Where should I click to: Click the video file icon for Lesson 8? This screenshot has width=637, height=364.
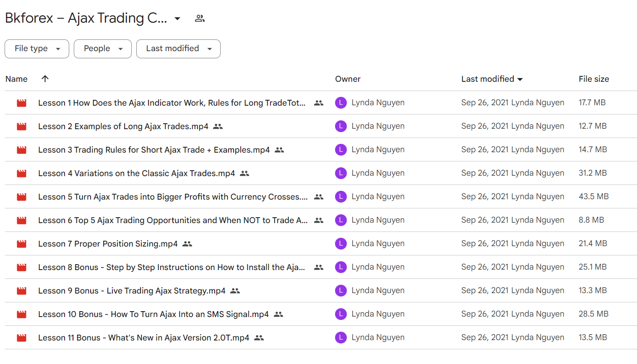pyautogui.click(x=21, y=267)
